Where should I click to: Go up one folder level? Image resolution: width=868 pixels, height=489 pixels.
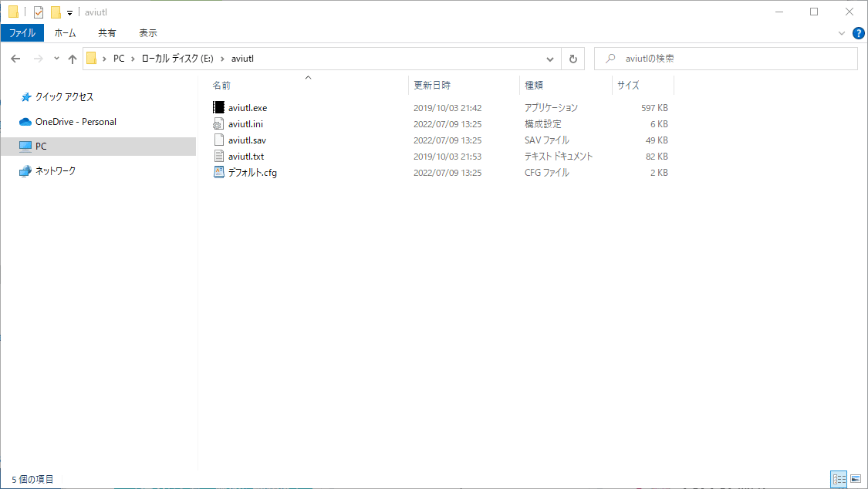click(x=73, y=59)
